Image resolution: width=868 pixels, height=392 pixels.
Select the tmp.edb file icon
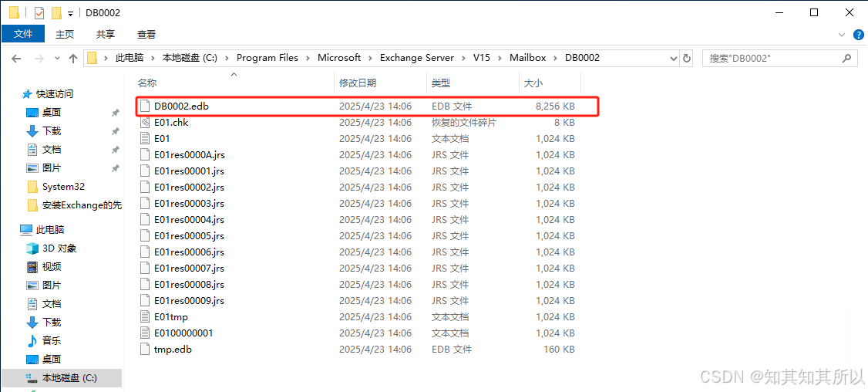coord(145,350)
